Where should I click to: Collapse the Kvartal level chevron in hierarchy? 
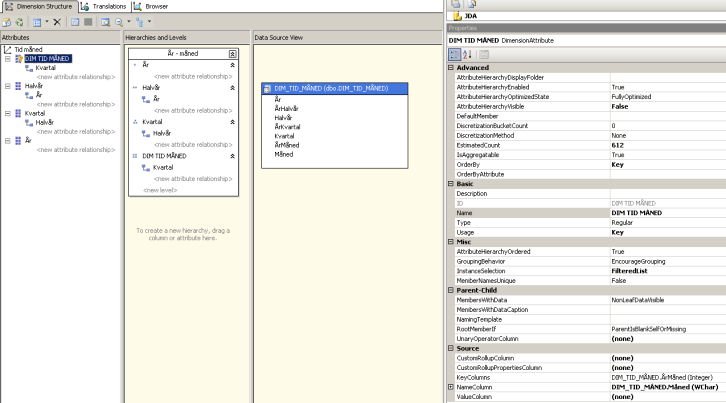(x=232, y=122)
